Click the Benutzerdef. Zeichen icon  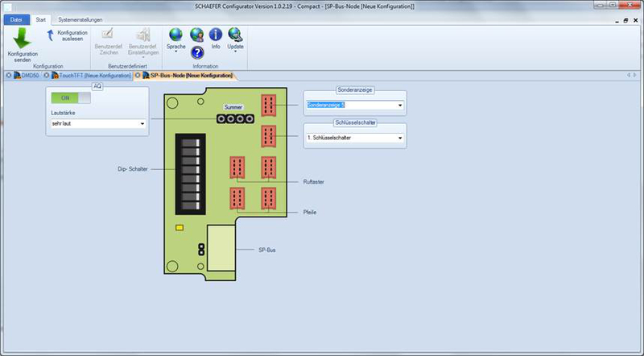click(x=108, y=34)
